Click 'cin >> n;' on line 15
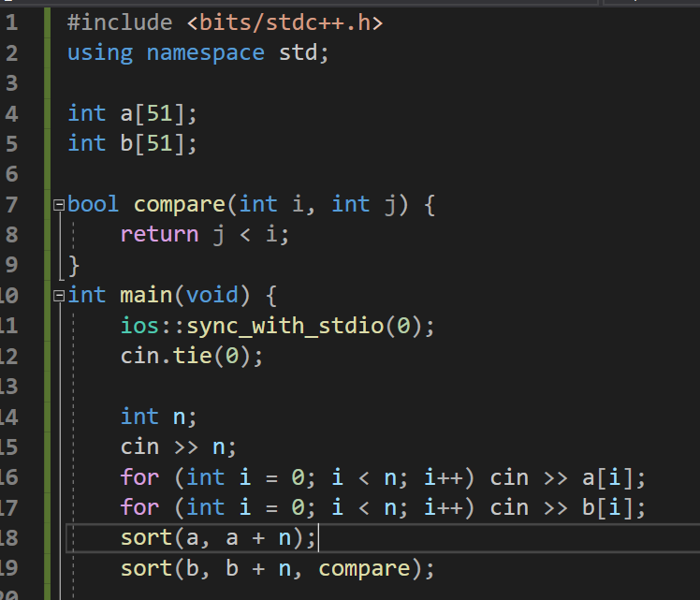This screenshot has height=600, width=700. (178, 447)
